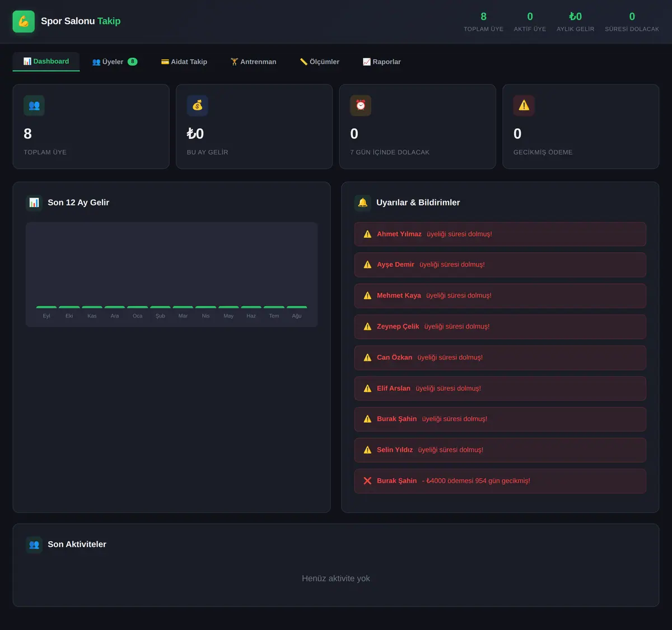This screenshot has width=672, height=630.
Task: Click the bar chart icon beside Son 12 Ay Gelir
Action: 34,203
